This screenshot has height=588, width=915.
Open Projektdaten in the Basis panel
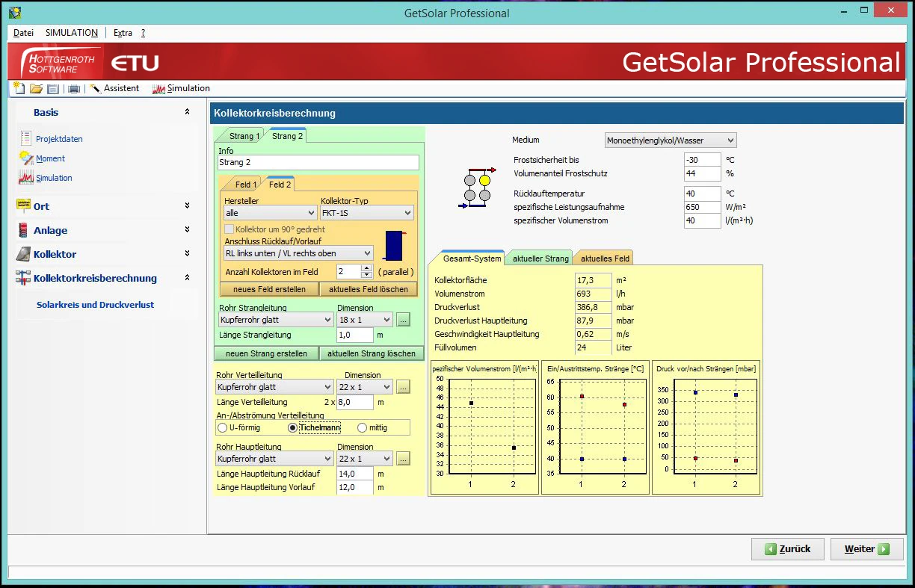59,139
